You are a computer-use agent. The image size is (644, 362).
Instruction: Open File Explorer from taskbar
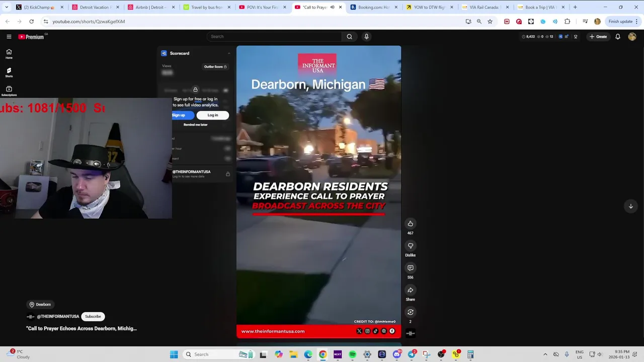click(293, 354)
